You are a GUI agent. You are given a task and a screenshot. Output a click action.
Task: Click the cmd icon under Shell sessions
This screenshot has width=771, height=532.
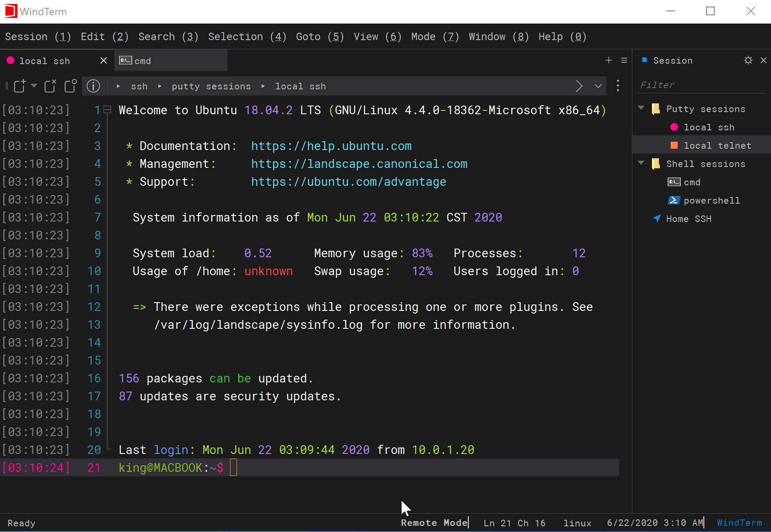674,182
